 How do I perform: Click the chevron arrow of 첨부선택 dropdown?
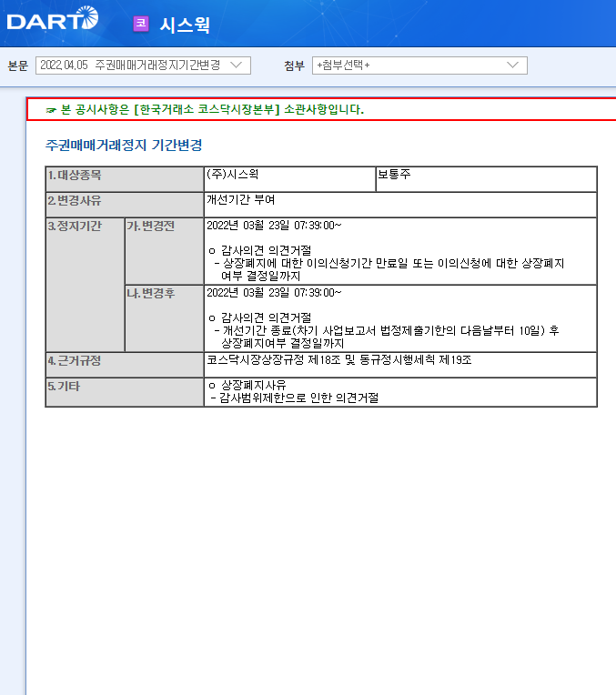tap(512, 65)
